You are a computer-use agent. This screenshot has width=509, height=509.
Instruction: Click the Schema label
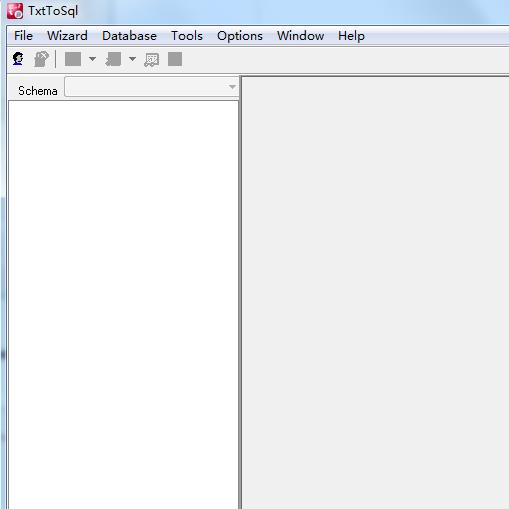click(x=38, y=91)
